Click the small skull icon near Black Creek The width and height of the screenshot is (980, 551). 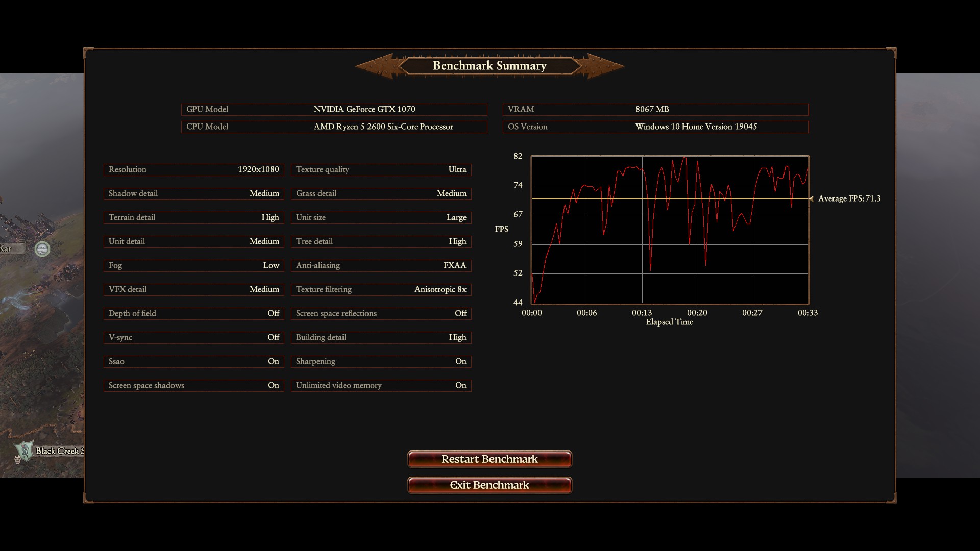coord(17,459)
